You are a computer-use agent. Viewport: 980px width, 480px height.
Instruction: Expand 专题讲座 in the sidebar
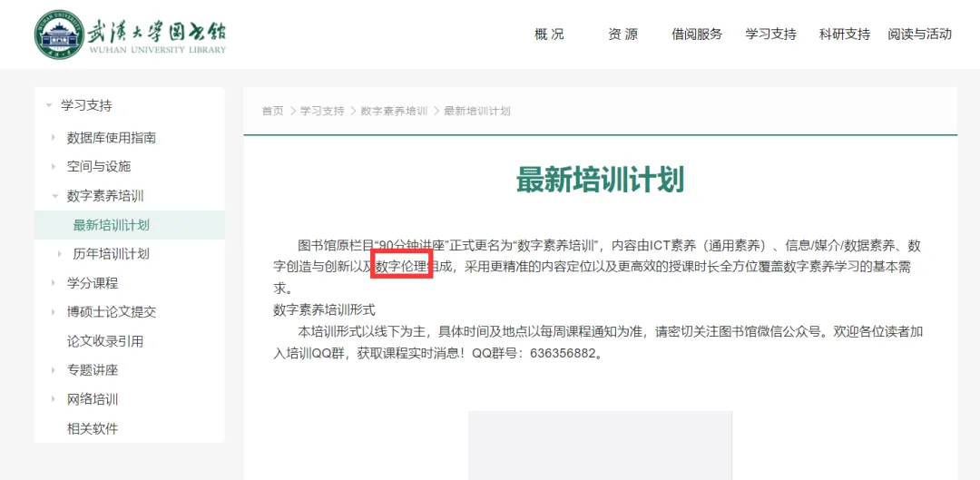click(92, 370)
